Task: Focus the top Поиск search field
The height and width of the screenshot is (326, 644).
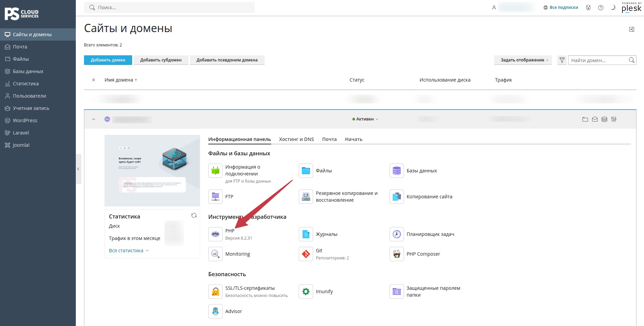Action: point(169,8)
